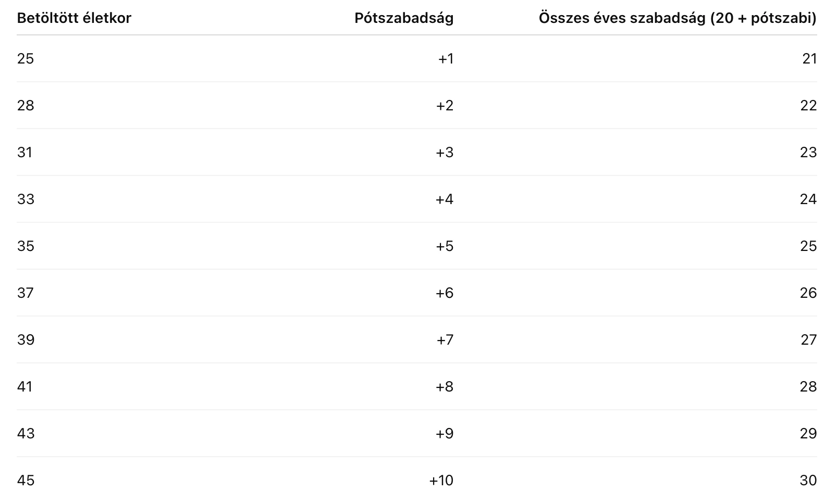Click the 'Pótszabadság' column header
This screenshot has width=837, height=504.
coord(403,18)
